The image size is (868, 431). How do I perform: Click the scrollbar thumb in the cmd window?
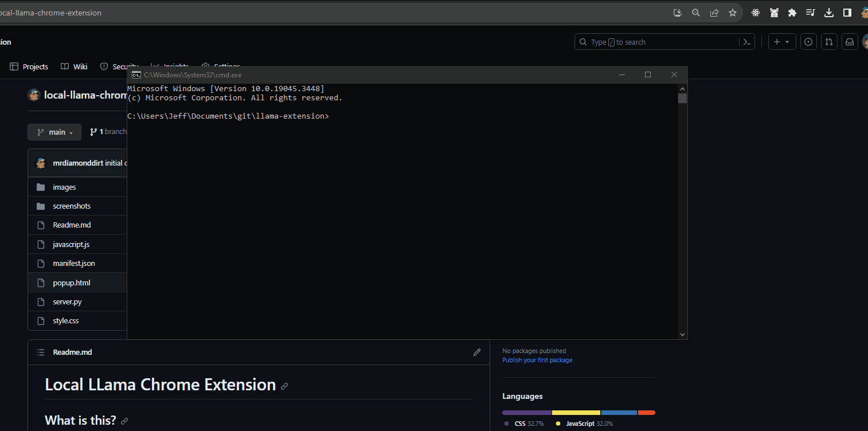click(x=682, y=98)
